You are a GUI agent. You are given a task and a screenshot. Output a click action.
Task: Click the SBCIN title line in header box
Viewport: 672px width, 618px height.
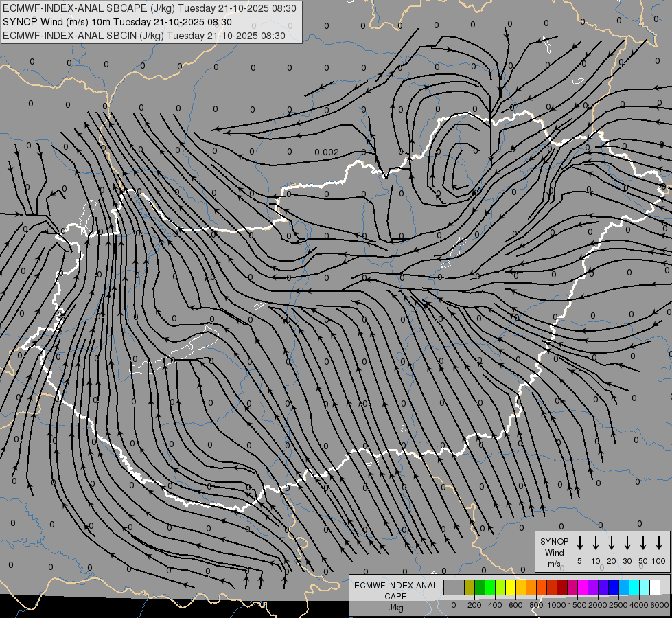144,36
